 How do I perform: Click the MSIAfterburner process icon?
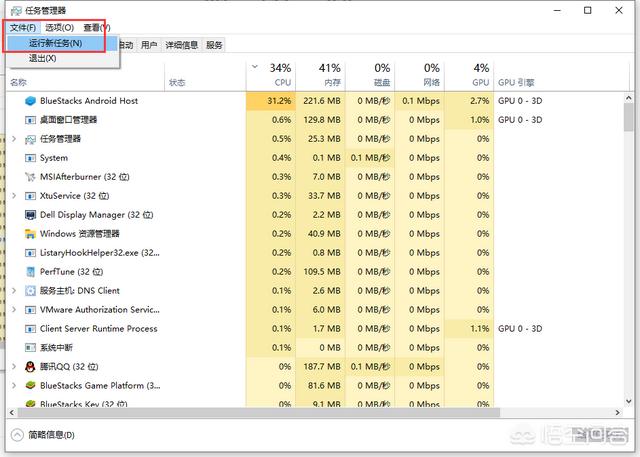(30, 177)
